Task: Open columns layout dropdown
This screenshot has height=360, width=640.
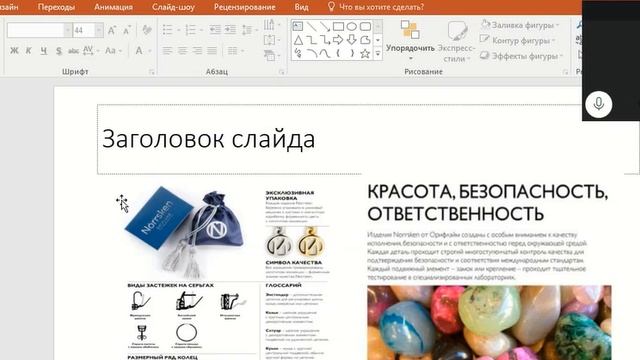Action: (236, 51)
